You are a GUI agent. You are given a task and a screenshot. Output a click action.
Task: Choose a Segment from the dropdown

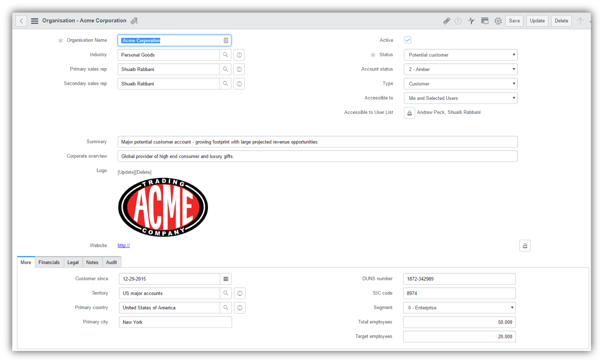[x=459, y=308]
